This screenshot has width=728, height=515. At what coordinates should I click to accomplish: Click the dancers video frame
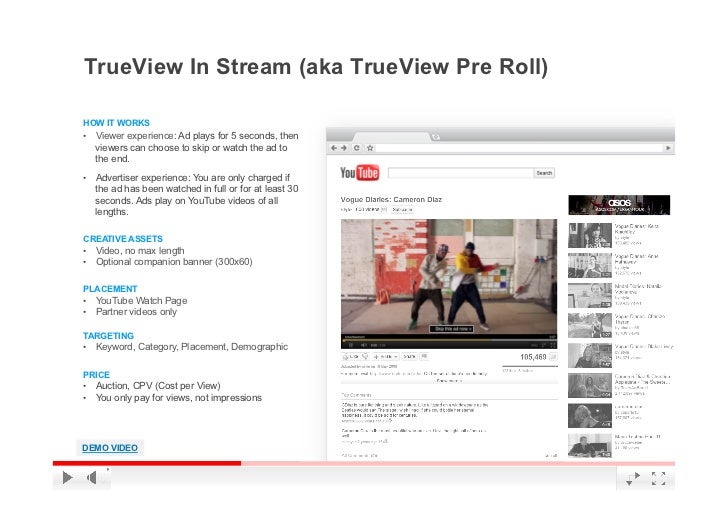(x=449, y=277)
